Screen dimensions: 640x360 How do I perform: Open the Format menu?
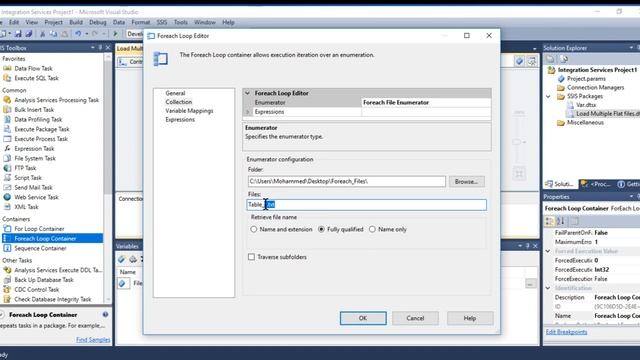tap(140, 22)
